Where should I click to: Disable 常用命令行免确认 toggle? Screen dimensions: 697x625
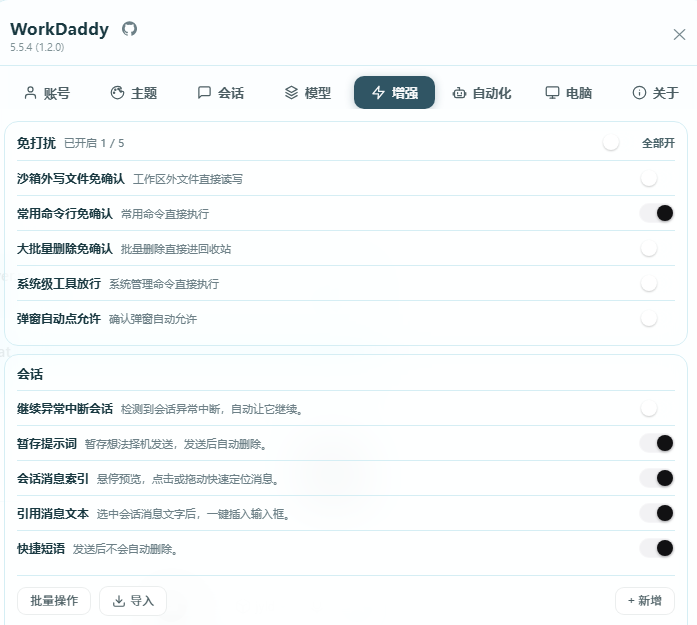coord(657,213)
